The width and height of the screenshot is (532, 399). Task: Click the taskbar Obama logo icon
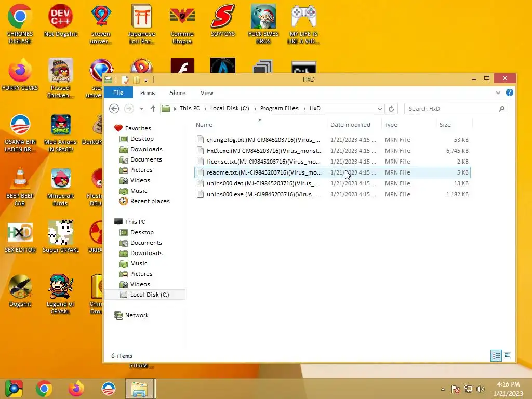tap(109, 389)
